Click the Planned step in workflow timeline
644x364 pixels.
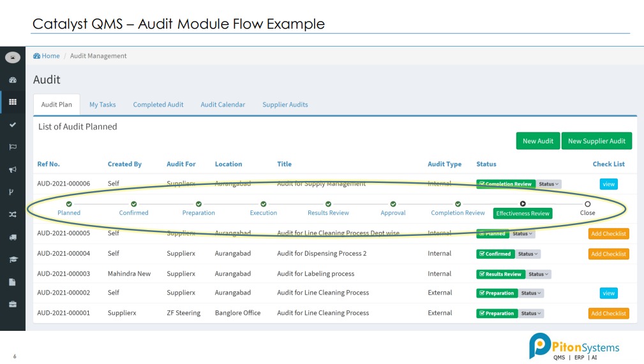(69, 212)
